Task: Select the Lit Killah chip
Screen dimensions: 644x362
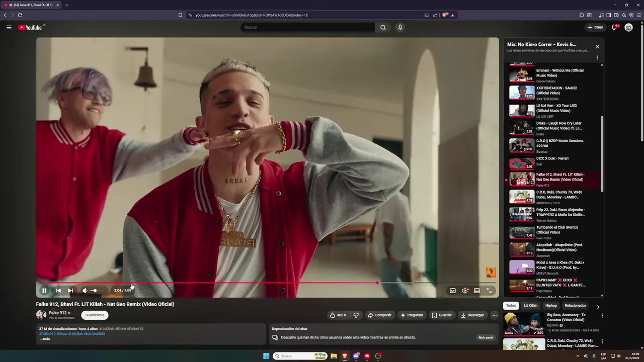Action: point(530,306)
